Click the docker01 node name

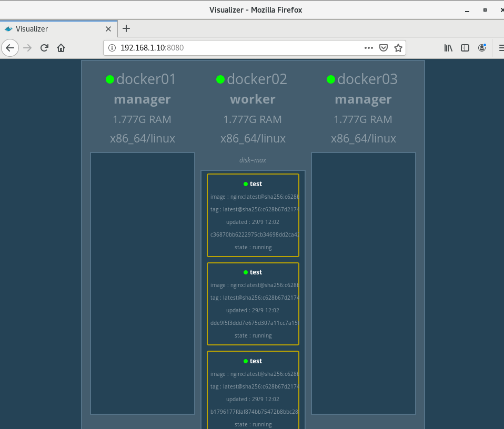coord(146,79)
